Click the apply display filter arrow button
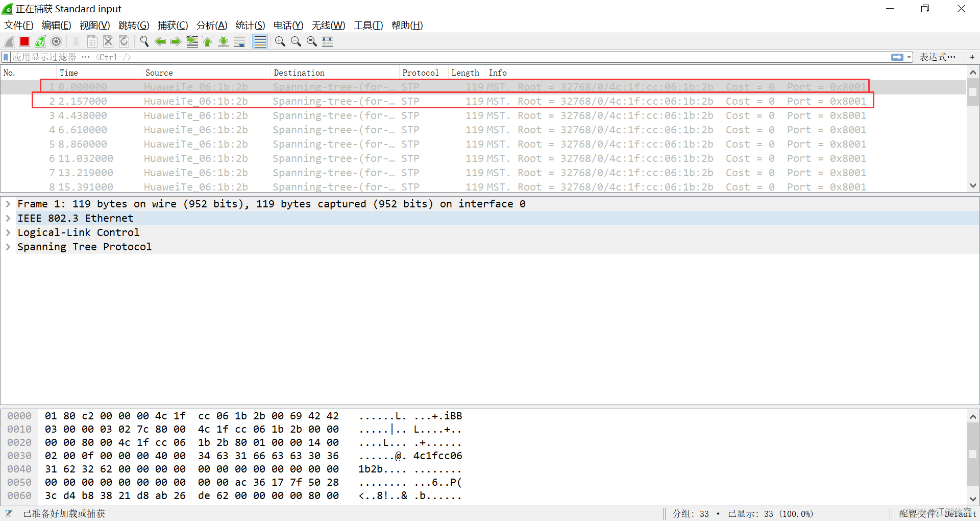The width and height of the screenshot is (980, 521). coord(897,57)
